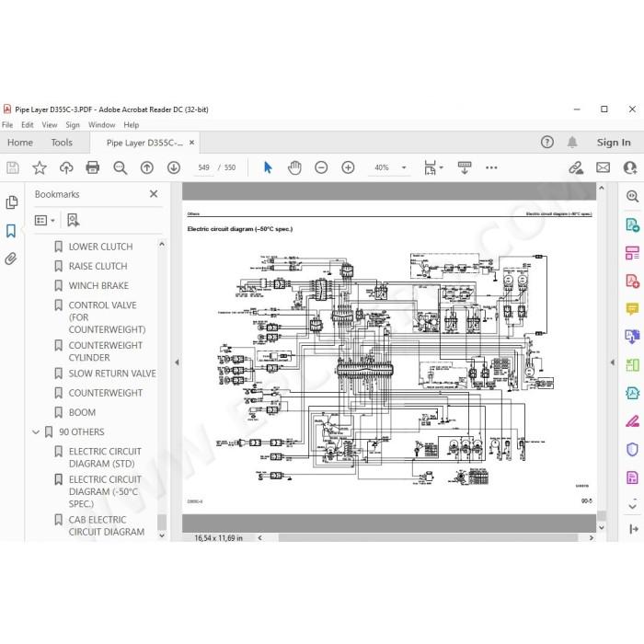Send file by email envelope icon
Viewport: 644px width, 644px height.
point(603,167)
